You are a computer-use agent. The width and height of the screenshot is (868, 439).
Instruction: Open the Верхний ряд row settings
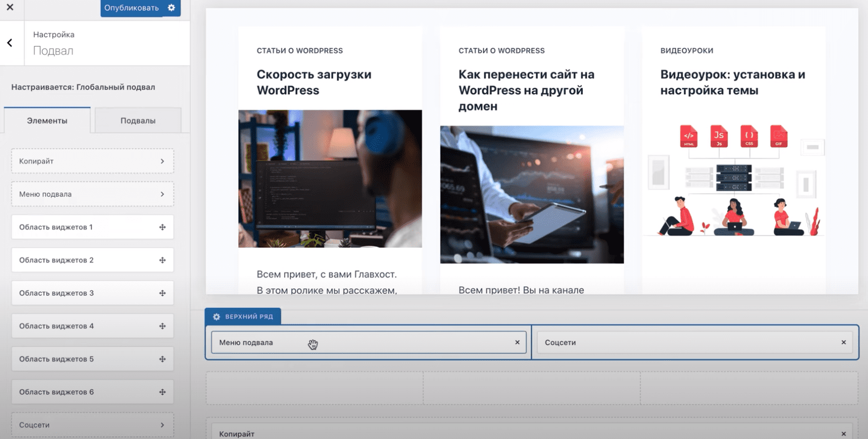pos(243,317)
